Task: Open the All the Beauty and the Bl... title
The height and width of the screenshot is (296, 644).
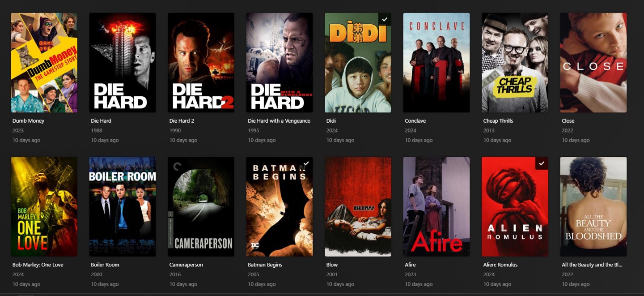Action: (592, 265)
